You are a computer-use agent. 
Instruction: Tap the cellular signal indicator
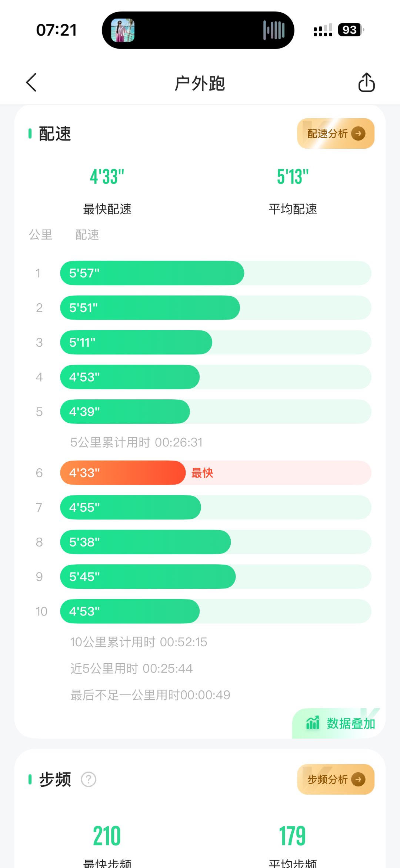coord(323,30)
